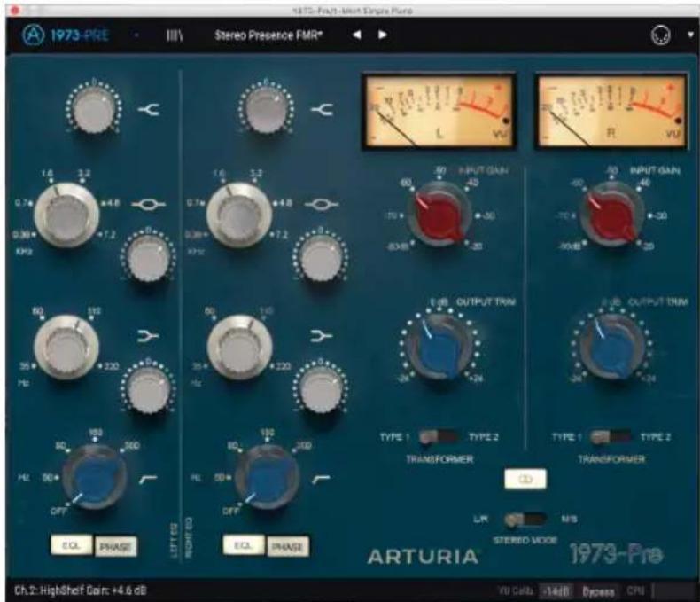Click the Right EQ low frequency selector knob
700x602 pixels.
point(240,348)
